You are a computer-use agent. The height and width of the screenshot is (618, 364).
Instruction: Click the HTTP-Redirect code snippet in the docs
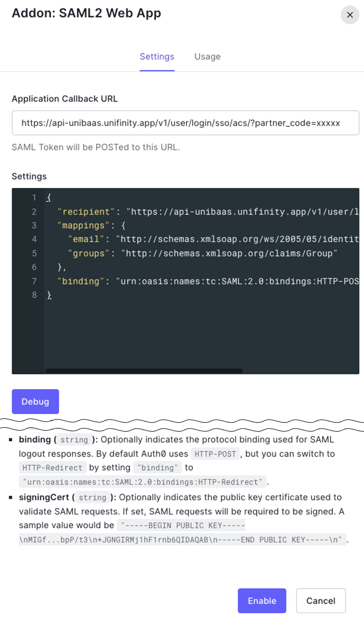(x=51, y=468)
